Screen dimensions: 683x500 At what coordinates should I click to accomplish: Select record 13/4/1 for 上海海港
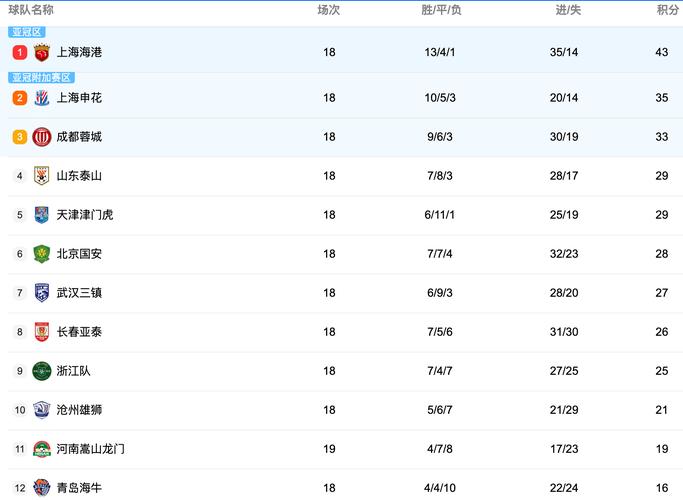440,52
